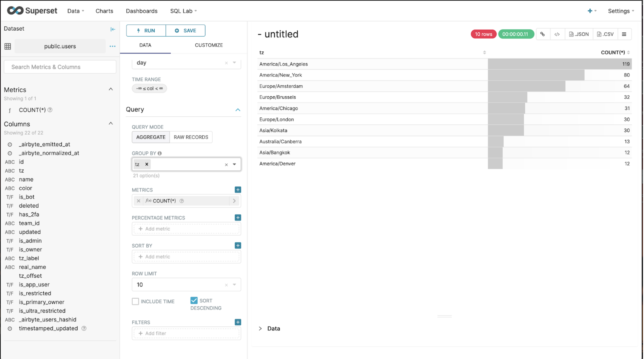Uncheck the Sort Descending checkbox
The height and width of the screenshot is (359, 644).
(x=194, y=300)
